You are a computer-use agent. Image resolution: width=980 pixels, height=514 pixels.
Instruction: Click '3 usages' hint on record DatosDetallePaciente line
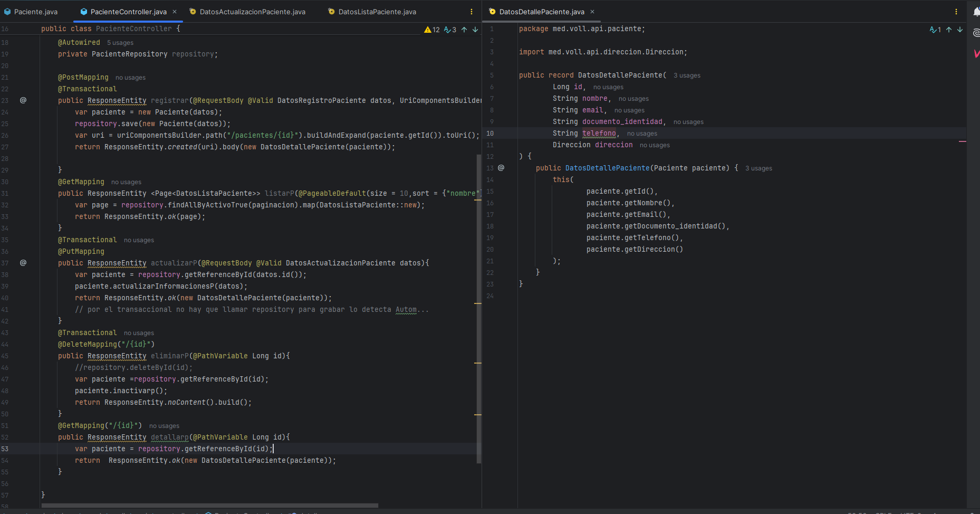pyautogui.click(x=687, y=75)
